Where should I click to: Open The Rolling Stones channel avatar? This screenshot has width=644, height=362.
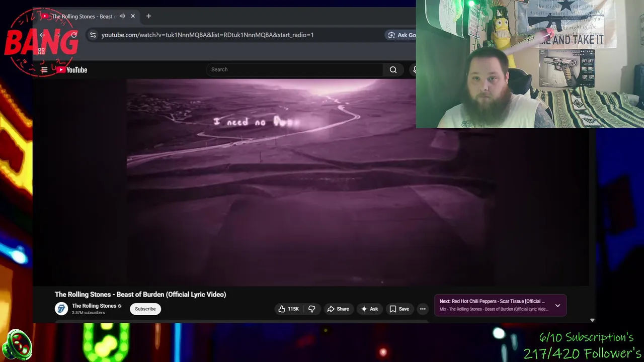tap(61, 309)
